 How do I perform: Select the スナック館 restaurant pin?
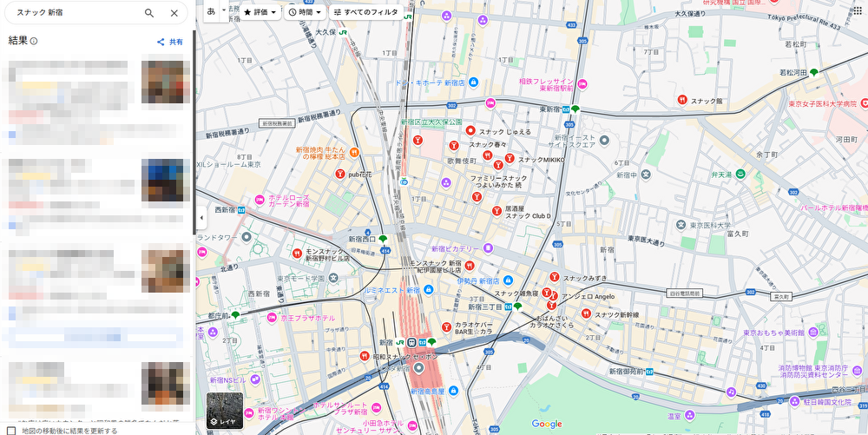click(x=682, y=100)
